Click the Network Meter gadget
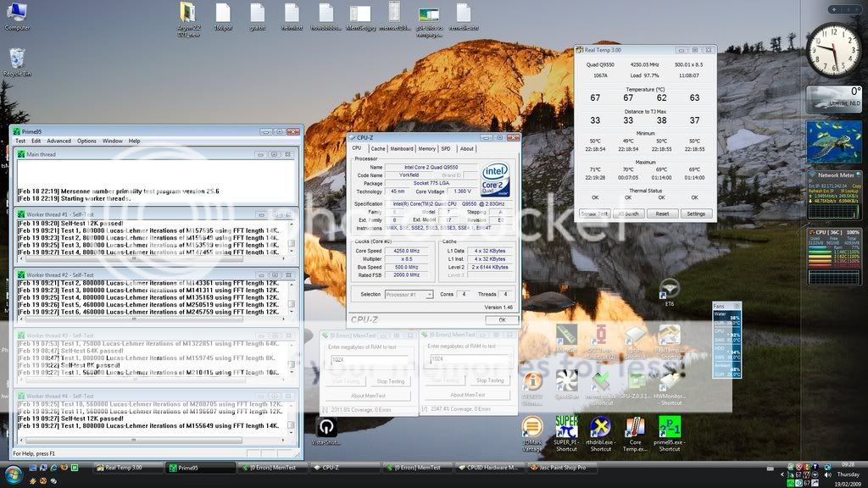The height and width of the screenshot is (488, 868). [x=834, y=195]
